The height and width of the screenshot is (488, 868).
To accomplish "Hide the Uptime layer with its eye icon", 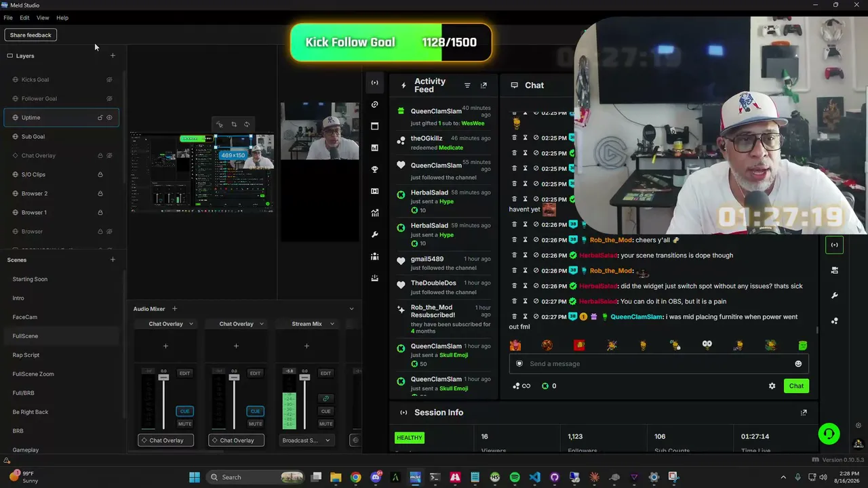I will click(109, 117).
